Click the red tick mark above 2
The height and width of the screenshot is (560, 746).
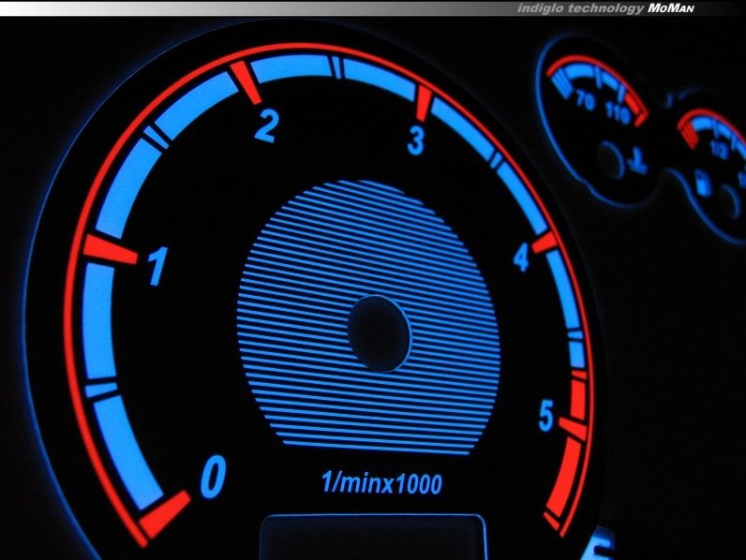[246, 81]
